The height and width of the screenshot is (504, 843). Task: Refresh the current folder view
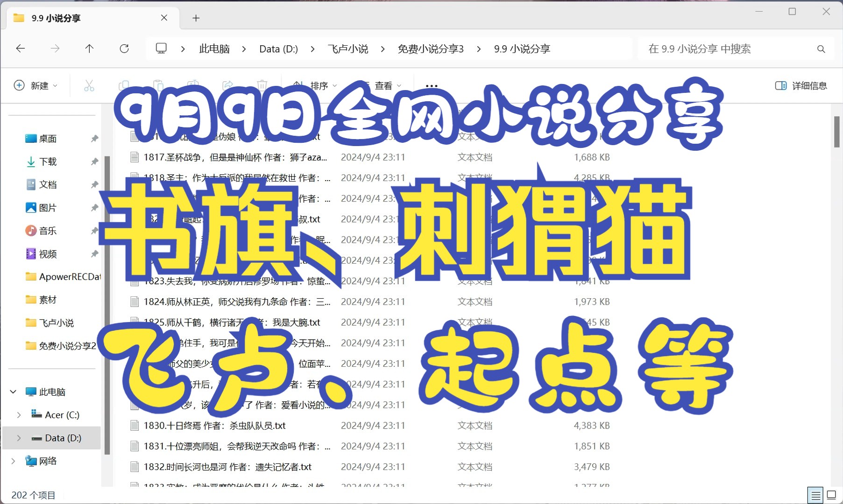pyautogui.click(x=124, y=49)
